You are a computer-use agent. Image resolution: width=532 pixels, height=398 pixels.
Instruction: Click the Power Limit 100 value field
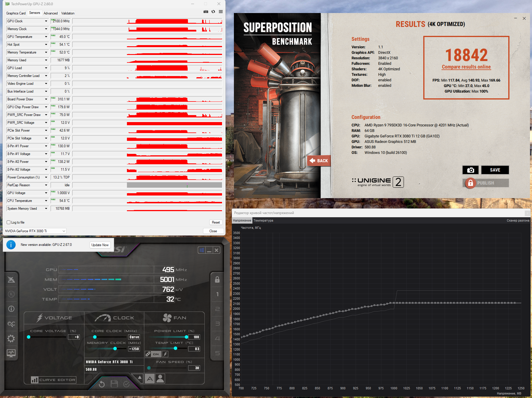(x=194, y=337)
